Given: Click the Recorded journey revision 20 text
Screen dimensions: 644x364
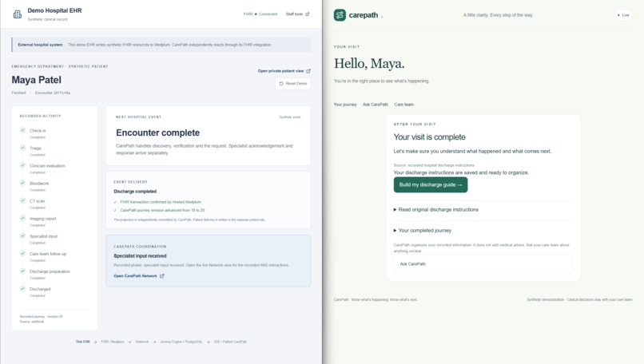Looking at the screenshot, I should 41,317.
